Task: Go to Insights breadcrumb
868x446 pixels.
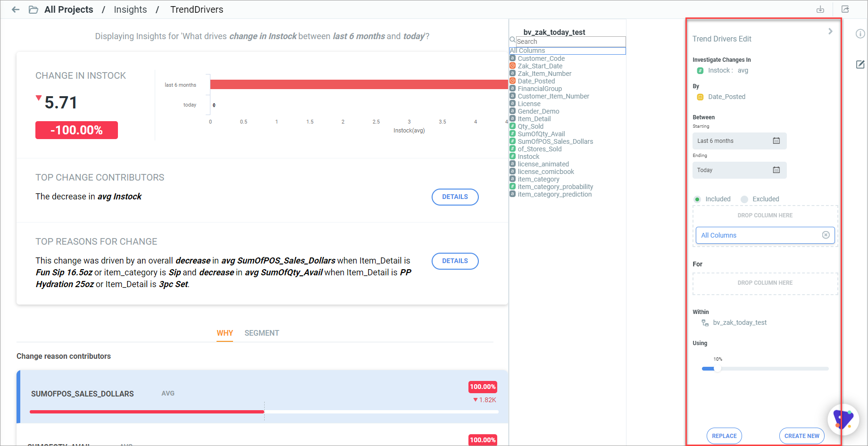Action: [x=130, y=9]
